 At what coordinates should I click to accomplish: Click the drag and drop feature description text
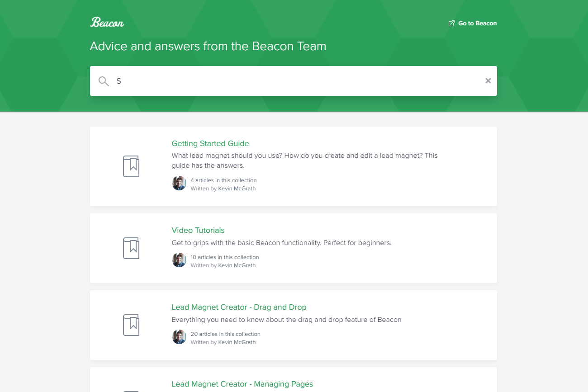click(286, 320)
